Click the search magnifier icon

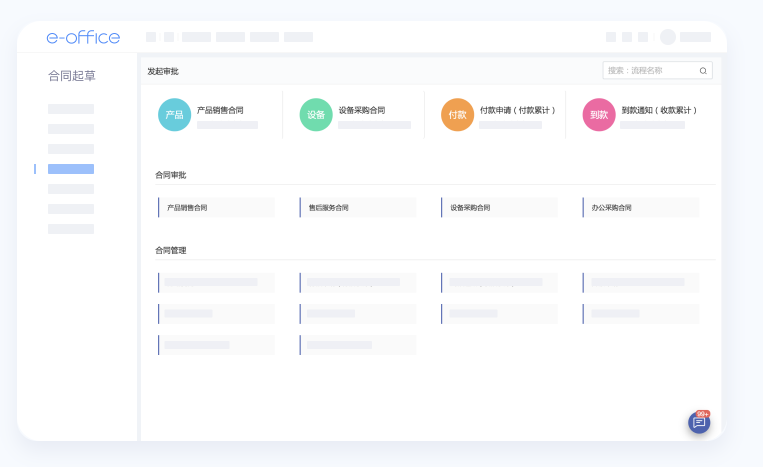tap(703, 71)
